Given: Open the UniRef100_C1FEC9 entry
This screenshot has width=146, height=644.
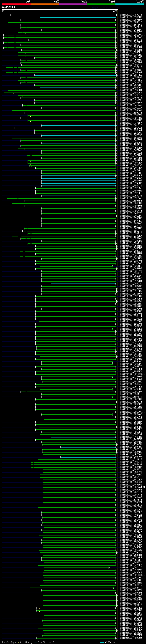Looking at the screenshot, I should pos(131,291).
